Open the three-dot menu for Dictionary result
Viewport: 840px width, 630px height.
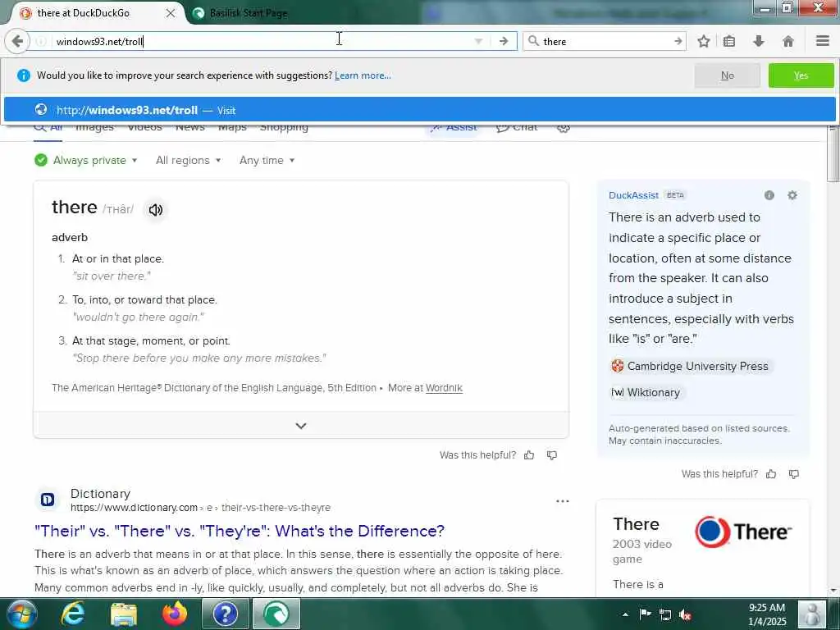tap(563, 501)
